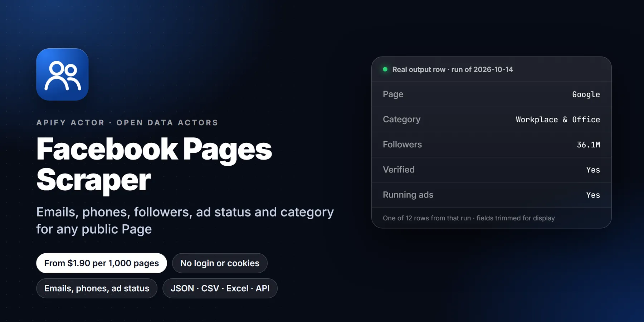Click the 'Page' row label

coord(393,94)
